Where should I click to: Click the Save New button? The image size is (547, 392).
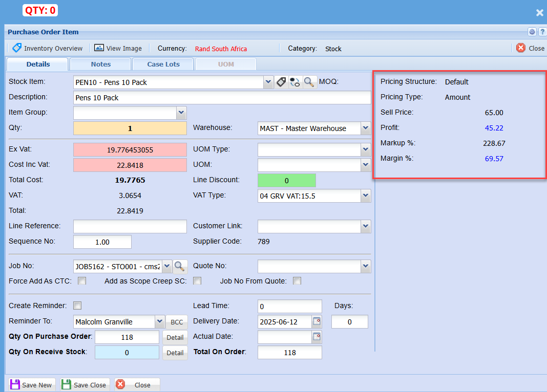coord(31,385)
